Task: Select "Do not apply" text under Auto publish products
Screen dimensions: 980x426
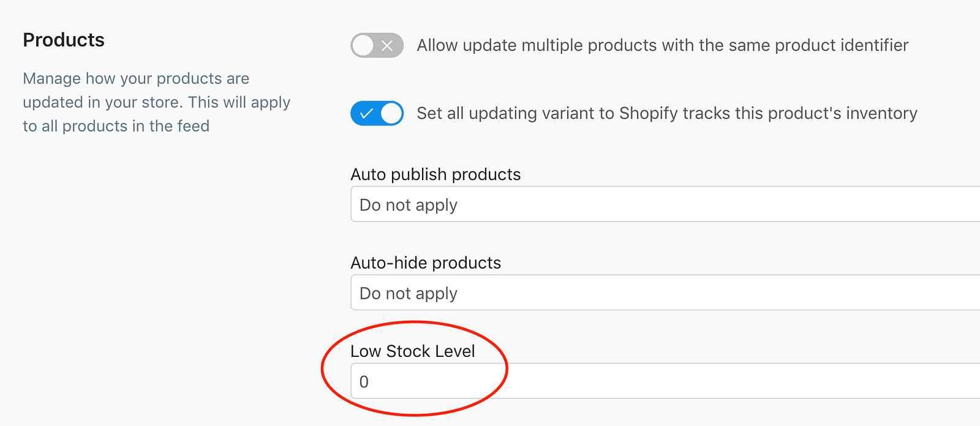Action: click(x=408, y=205)
